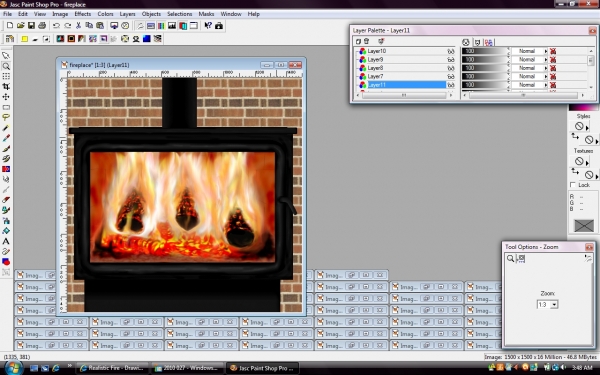Switch to 2010 027 Windows taskbar button
The width and height of the screenshot is (600, 375).
[187, 368]
